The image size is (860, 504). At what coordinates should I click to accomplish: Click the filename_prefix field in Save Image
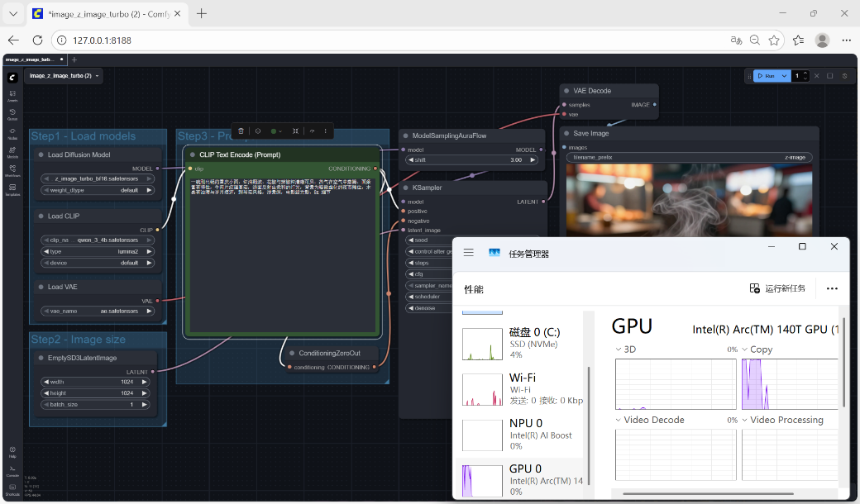pos(689,157)
